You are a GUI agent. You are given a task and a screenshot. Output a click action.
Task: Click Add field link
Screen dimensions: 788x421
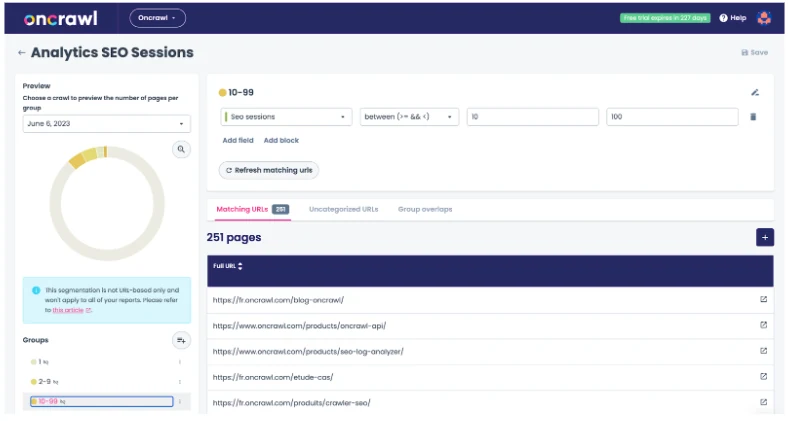[x=238, y=140]
